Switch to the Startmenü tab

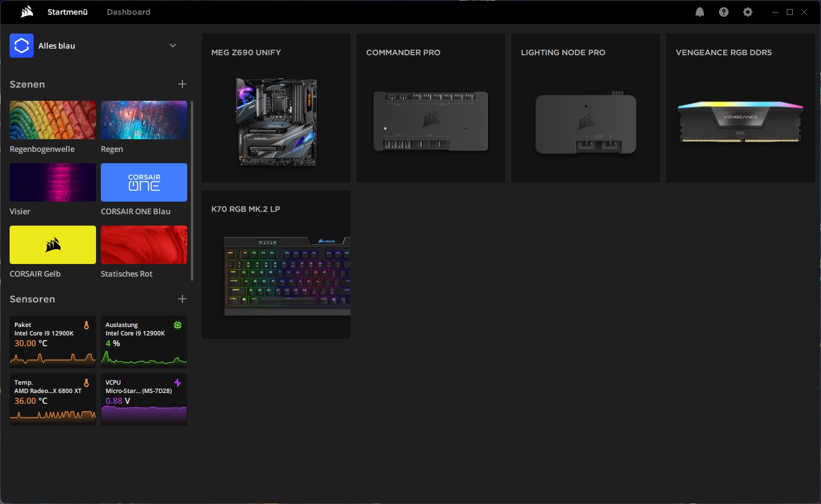[67, 12]
